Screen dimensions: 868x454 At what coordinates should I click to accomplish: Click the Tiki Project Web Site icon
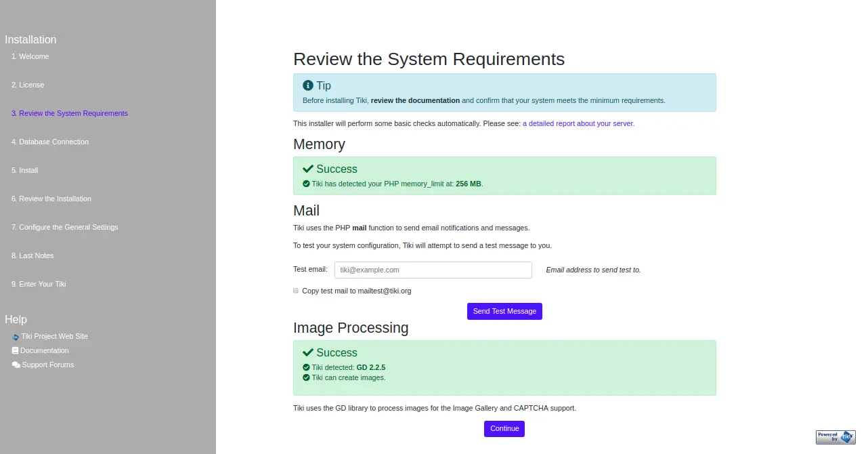(x=16, y=337)
